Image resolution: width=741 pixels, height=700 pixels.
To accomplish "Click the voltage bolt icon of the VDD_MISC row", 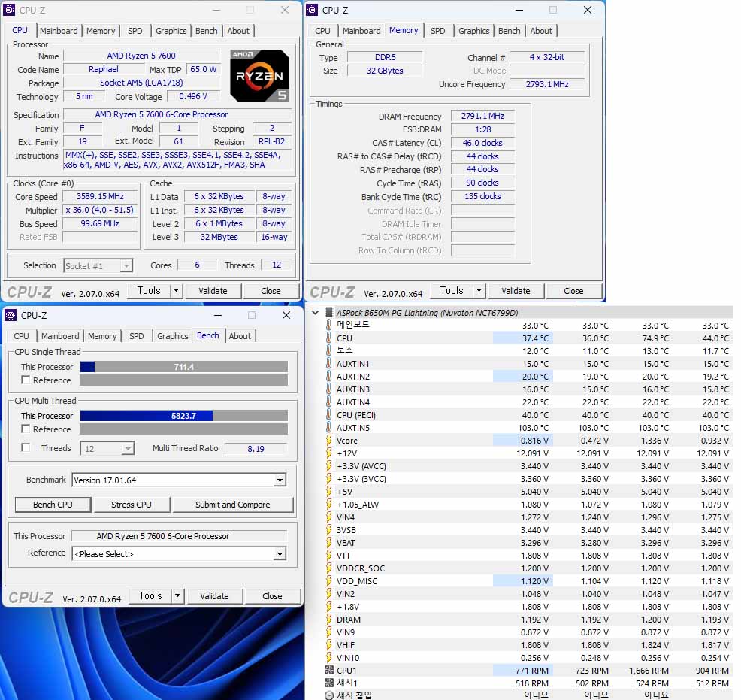I will 328,580.
